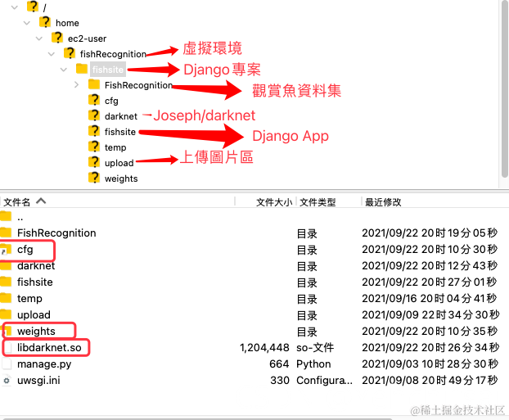Select uwsgi.ini file name
This screenshot has width=509, height=420.
pyautogui.click(x=38, y=381)
